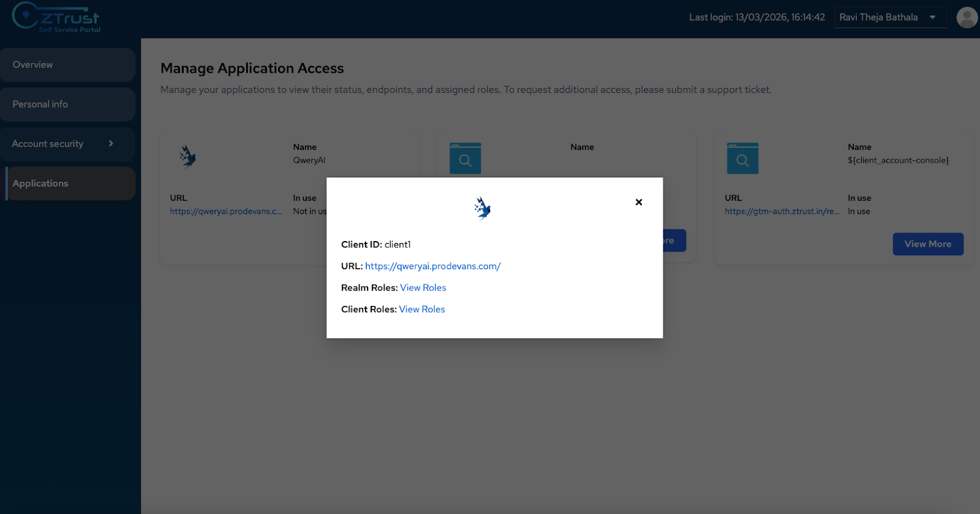The image size is (980, 514).
Task: Click the QweryAI card logo icon
Action: [187, 157]
